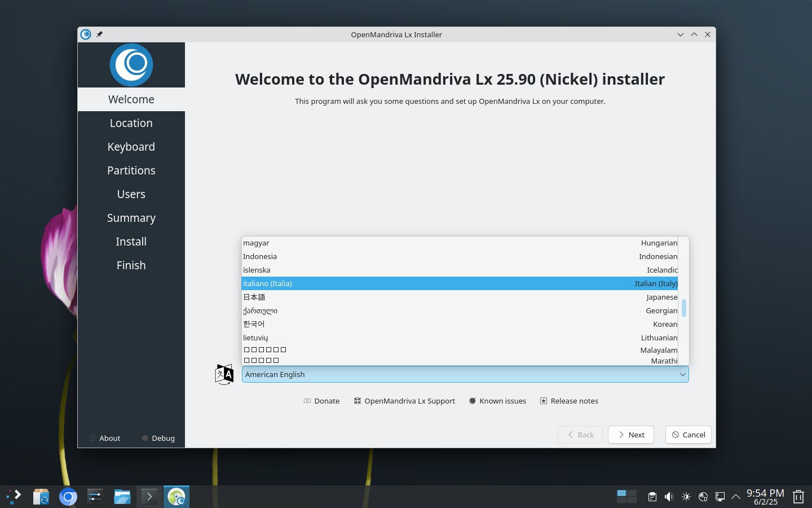Launch the Konsole terminal from the taskbar
812x508 pixels.
[x=149, y=497]
